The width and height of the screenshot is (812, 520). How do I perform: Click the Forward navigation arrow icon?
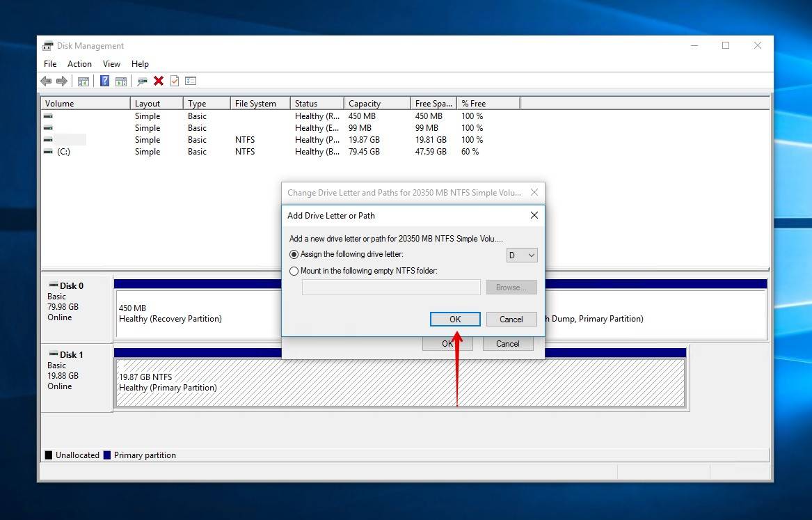(62, 81)
